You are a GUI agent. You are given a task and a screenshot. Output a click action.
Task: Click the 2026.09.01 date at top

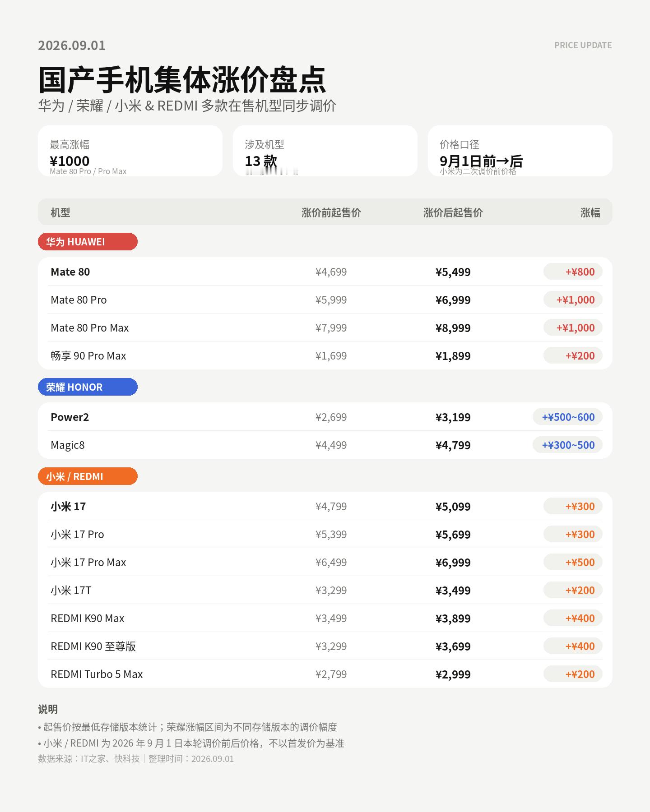72,45
